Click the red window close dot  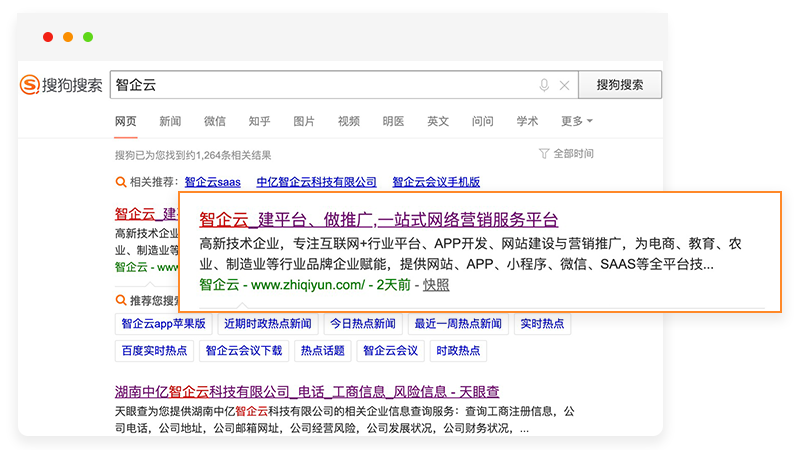pyautogui.click(x=48, y=37)
